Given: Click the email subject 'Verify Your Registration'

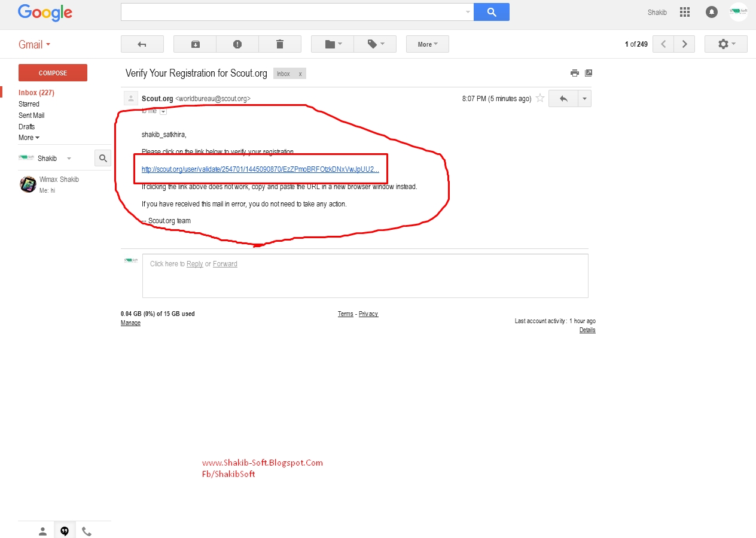Looking at the screenshot, I should pos(196,73).
